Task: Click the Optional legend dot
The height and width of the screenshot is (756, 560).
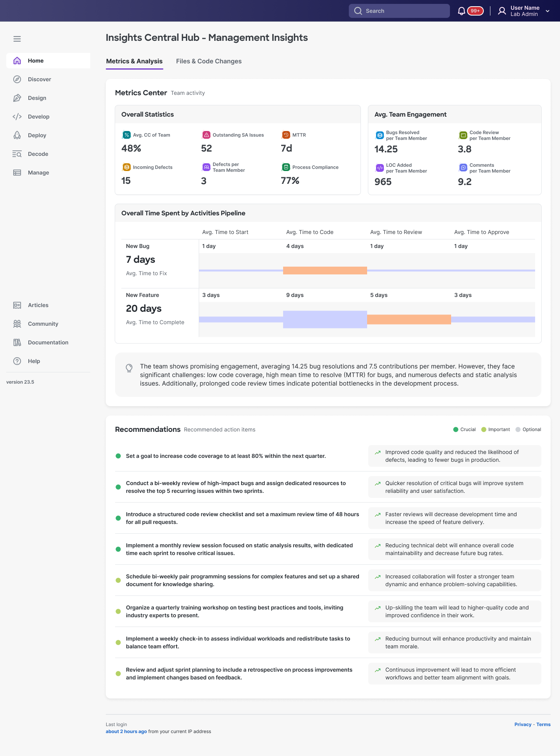Action: (x=518, y=430)
